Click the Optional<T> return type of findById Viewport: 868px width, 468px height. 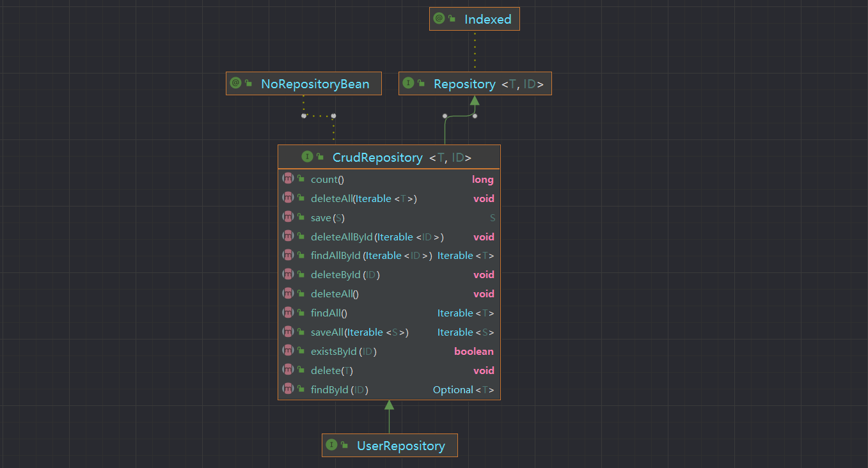point(464,390)
